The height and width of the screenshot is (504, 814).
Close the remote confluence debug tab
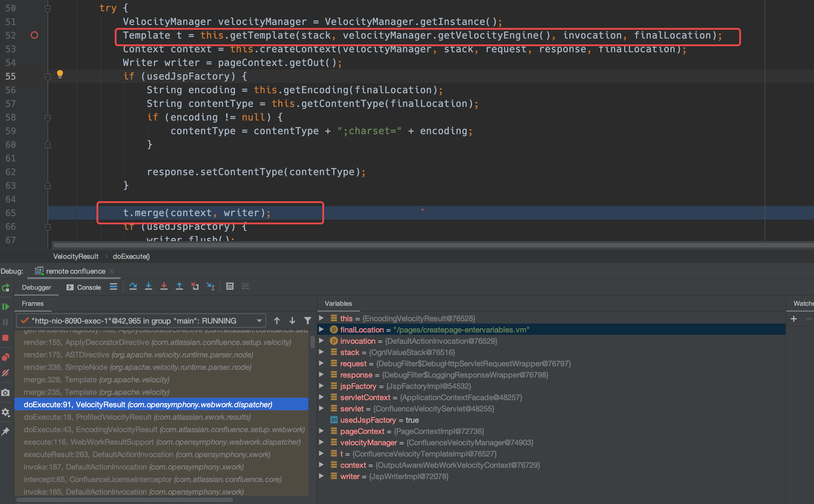point(112,271)
